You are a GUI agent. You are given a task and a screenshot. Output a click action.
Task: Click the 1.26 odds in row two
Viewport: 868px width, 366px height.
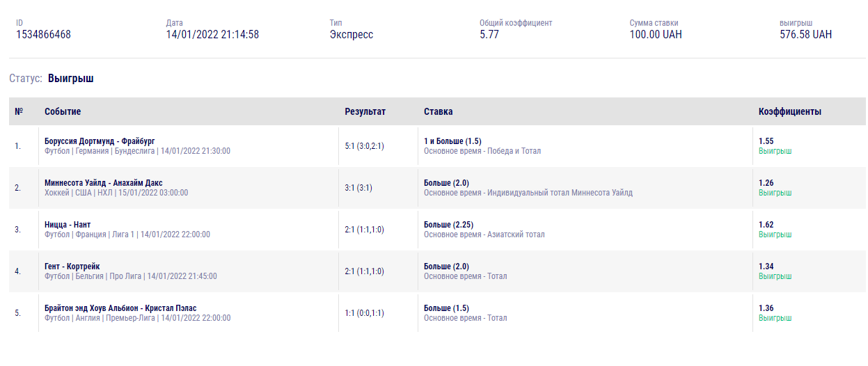pos(766,183)
